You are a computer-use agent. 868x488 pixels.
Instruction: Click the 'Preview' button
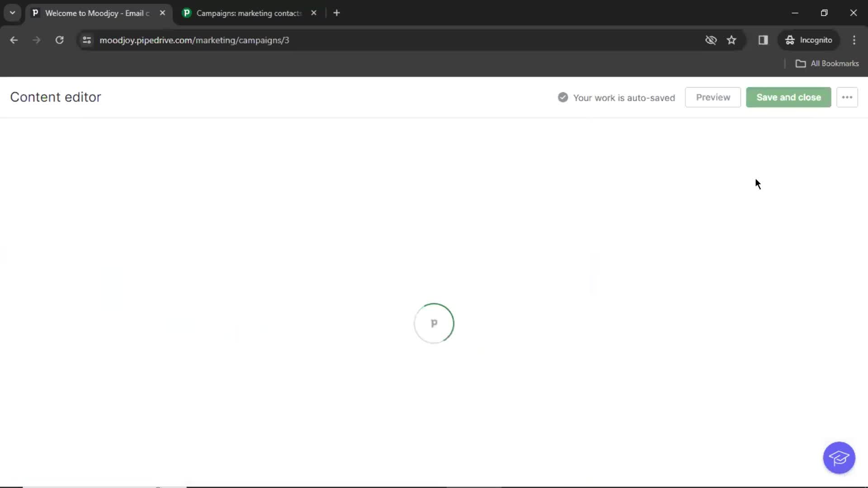coord(713,97)
